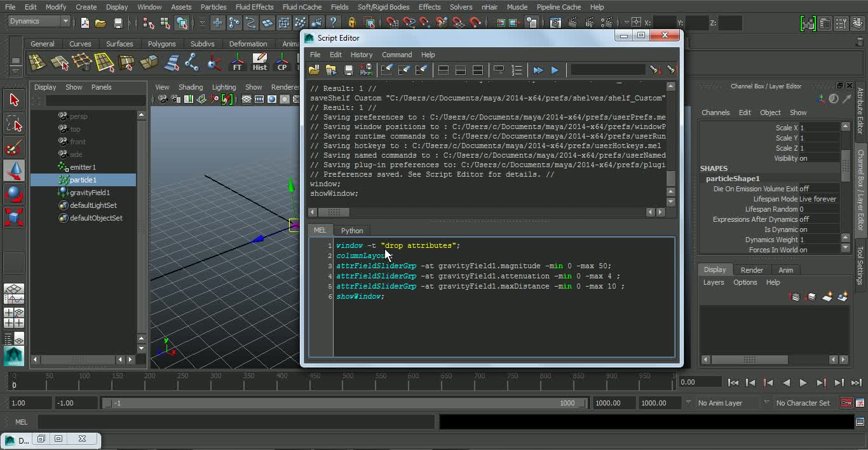Click Source Script icon in Script Editor

(331, 70)
